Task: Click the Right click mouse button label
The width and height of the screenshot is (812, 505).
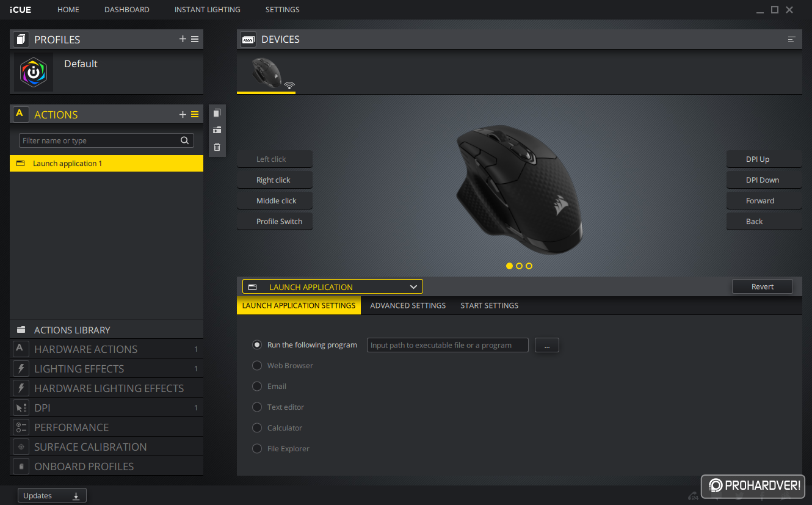Action: [x=275, y=180]
